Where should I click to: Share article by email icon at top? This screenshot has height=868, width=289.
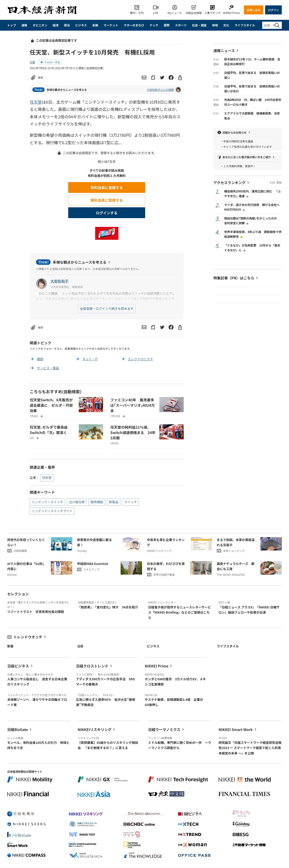[x=144, y=78]
